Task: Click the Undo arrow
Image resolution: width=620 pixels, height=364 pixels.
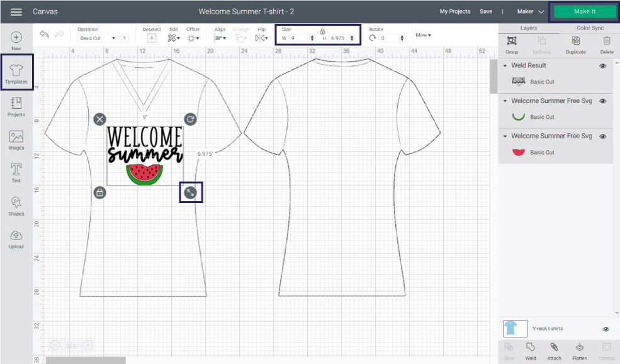Action: tap(44, 35)
